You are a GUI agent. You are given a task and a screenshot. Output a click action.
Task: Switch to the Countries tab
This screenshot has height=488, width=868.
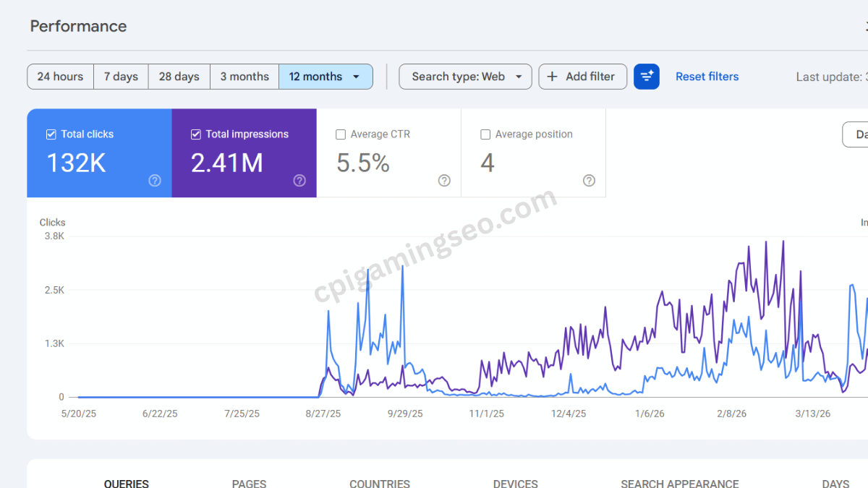[379, 483]
